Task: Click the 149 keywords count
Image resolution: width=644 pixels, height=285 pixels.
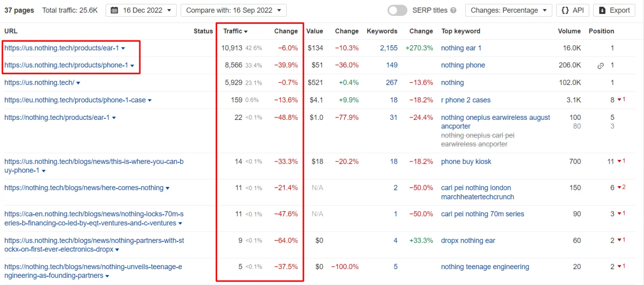Action: (x=392, y=65)
